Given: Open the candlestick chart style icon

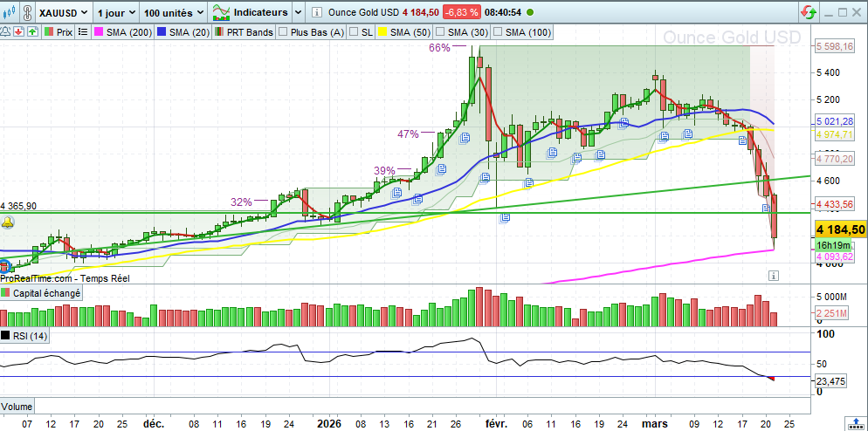Looking at the screenshot, I should tap(11, 11).
